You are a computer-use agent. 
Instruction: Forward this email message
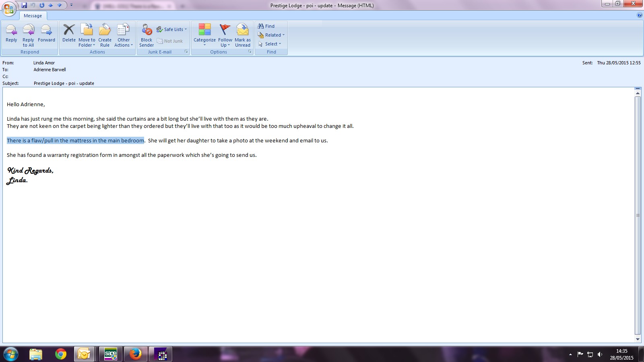pos(46,33)
